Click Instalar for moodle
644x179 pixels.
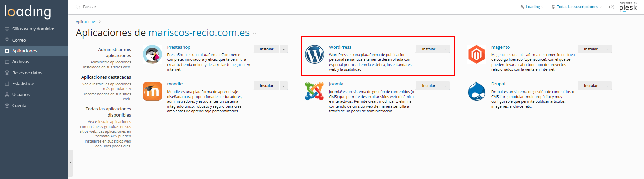click(266, 86)
